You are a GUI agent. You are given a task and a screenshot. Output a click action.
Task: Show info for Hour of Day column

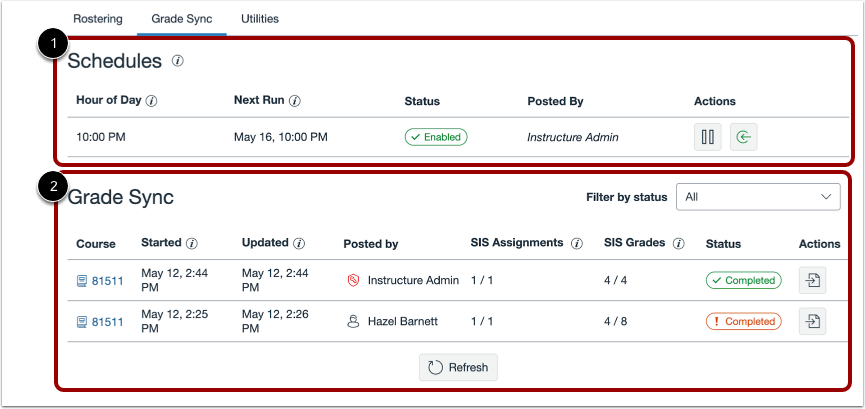pos(152,101)
